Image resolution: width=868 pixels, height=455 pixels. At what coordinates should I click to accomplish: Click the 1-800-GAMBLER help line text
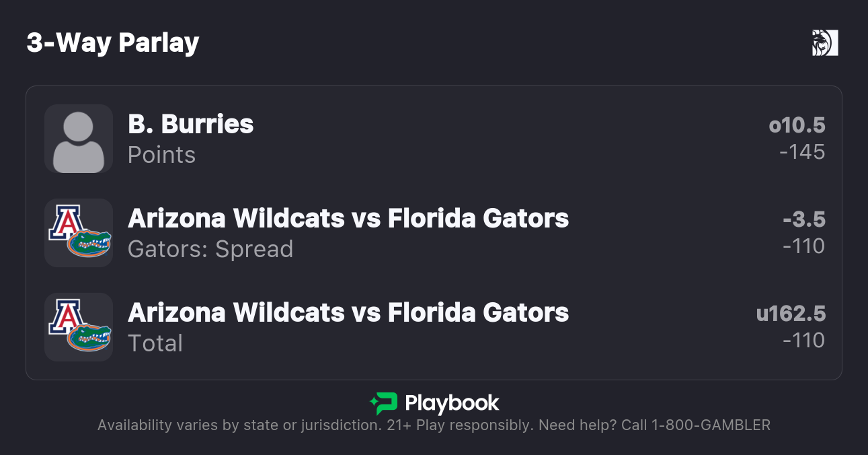(708, 425)
